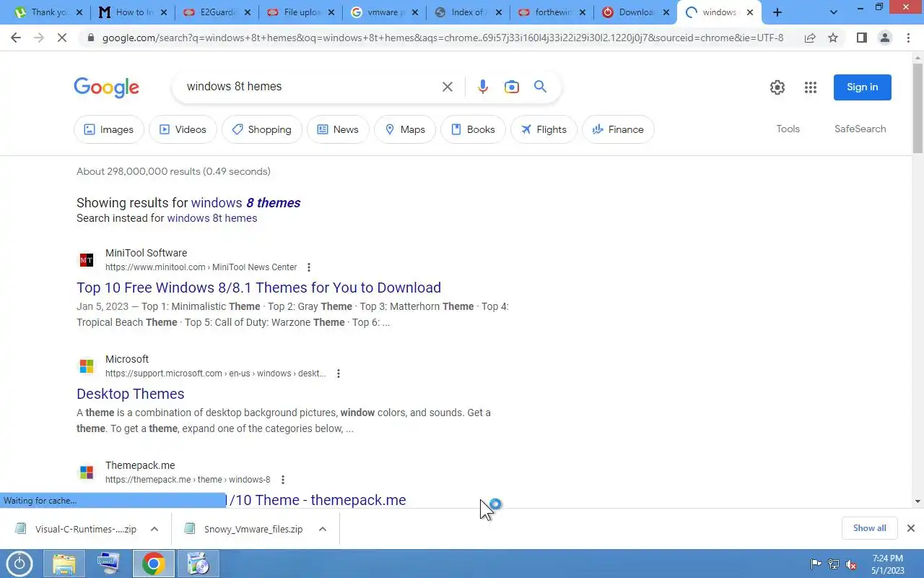Filter results by Videos
Viewport: 924px width, 578px height.
[183, 129]
